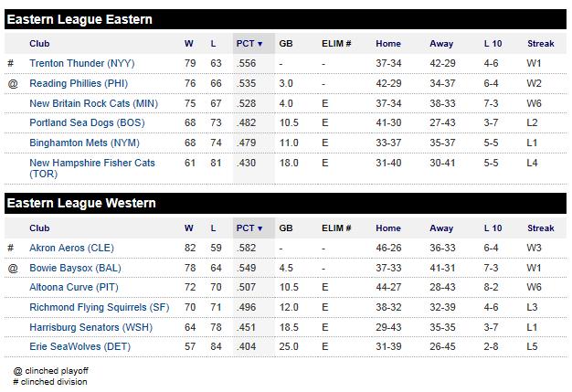Sort Eastern division by PCT column
572x392 pixels.
point(249,43)
